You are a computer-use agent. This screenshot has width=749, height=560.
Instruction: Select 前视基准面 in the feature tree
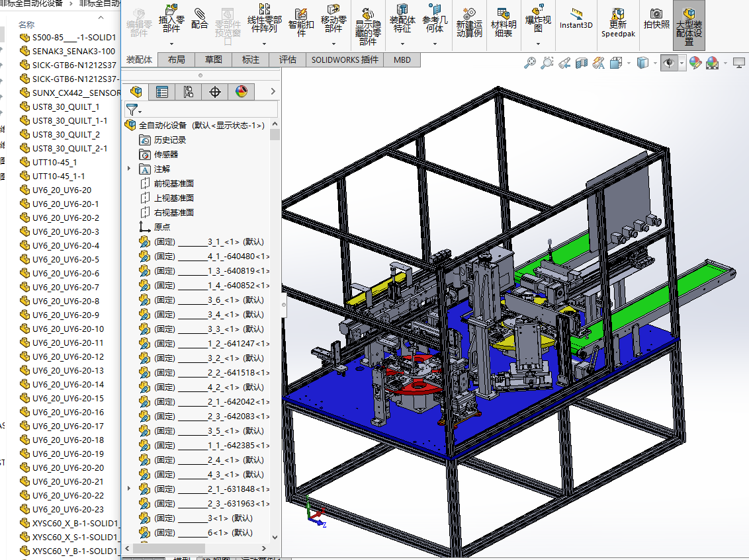(x=173, y=184)
